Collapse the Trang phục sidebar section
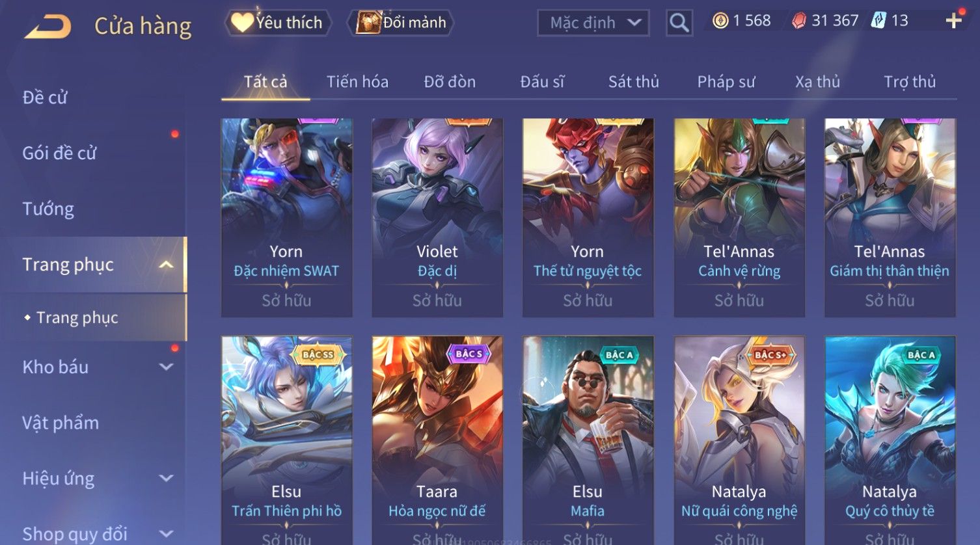Image resolution: width=980 pixels, height=545 pixels. [167, 265]
